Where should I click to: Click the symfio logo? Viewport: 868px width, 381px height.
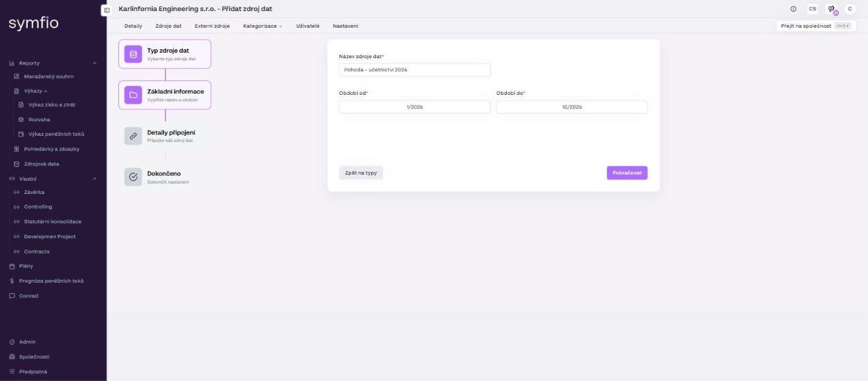click(x=33, y=24)
